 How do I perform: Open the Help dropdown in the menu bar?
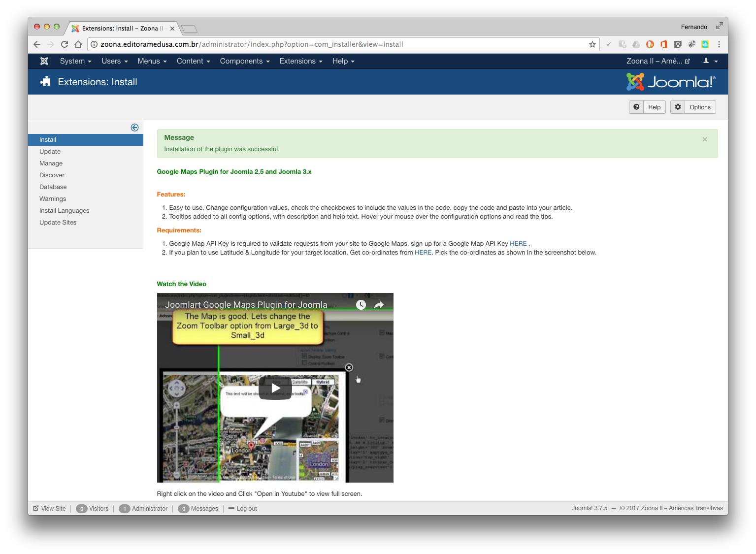[343, 61]
